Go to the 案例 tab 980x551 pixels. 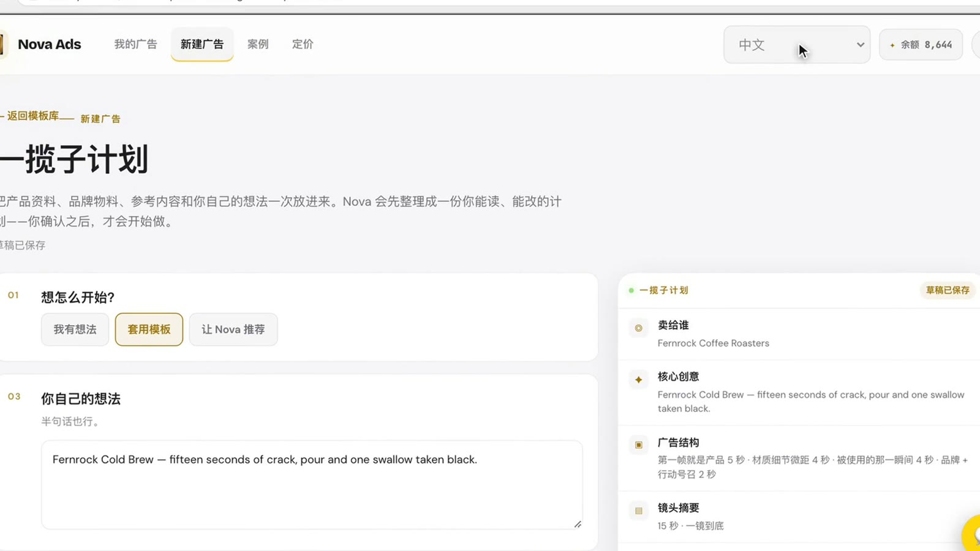(x=258, y=44)
